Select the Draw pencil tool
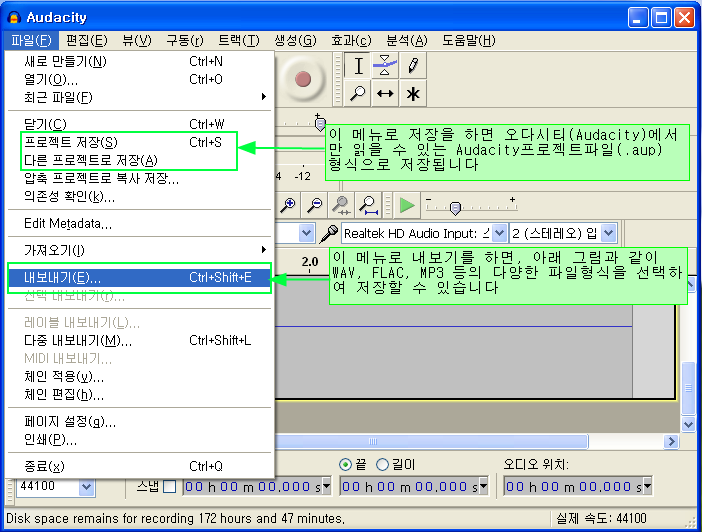 [x=413, y=66]
